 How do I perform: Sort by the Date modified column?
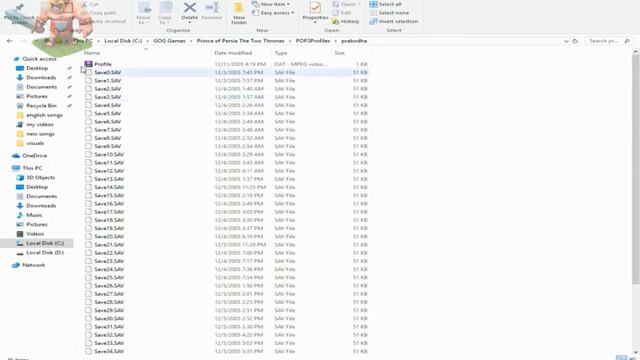coord(233,53)
